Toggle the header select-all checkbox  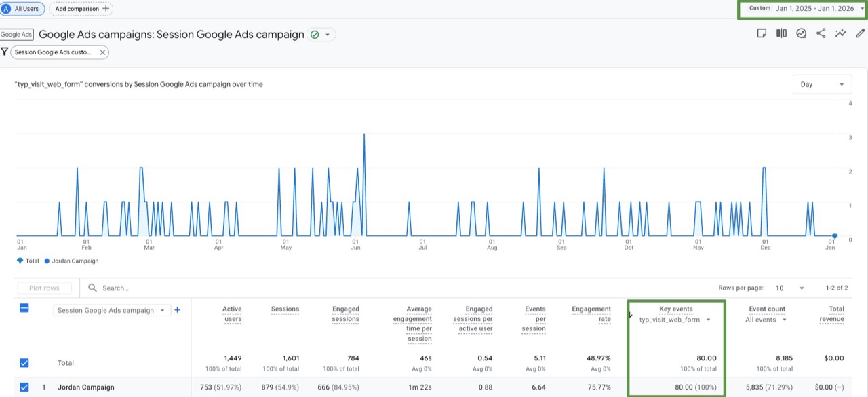pos(24,308)
